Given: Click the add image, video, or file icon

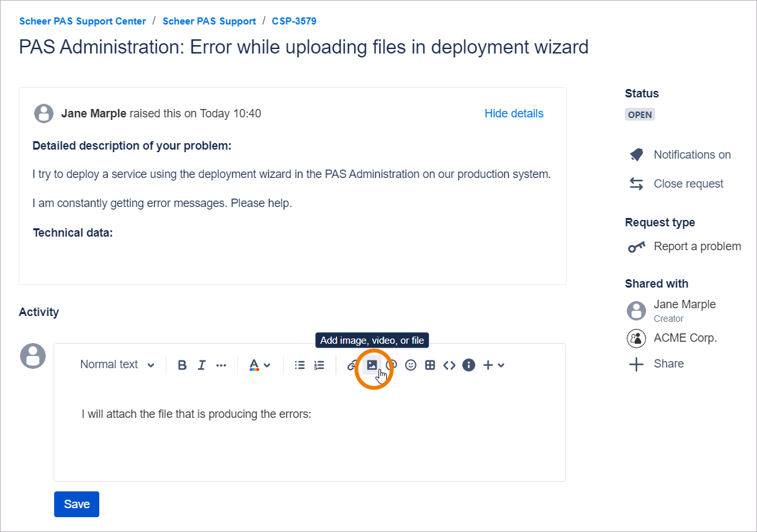Looking at the screenshot, I should [x=371, y=365].
